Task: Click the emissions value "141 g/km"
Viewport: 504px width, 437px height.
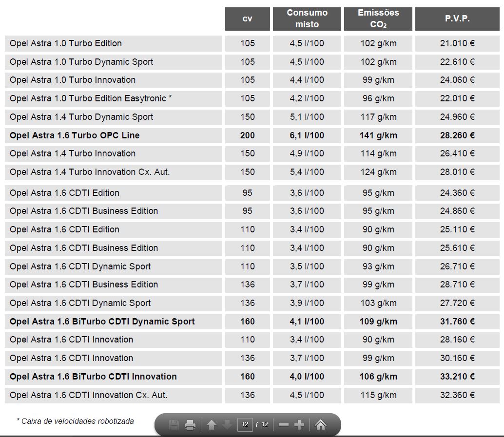Action: (378, 135)
